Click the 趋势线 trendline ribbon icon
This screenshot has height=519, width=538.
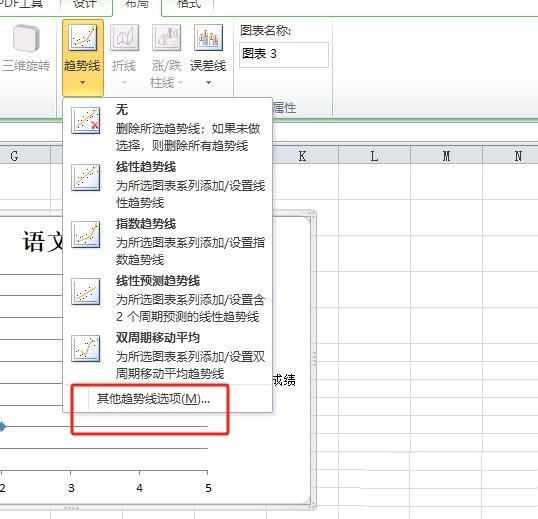pyautogui.click(x=83, y=37)
